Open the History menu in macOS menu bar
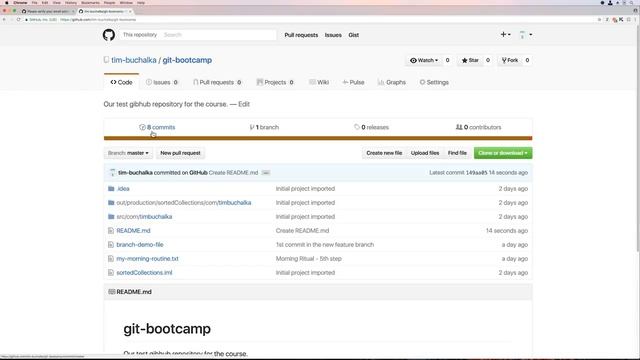The height and width of the screenshot is (360, 640). pos(71,3)
